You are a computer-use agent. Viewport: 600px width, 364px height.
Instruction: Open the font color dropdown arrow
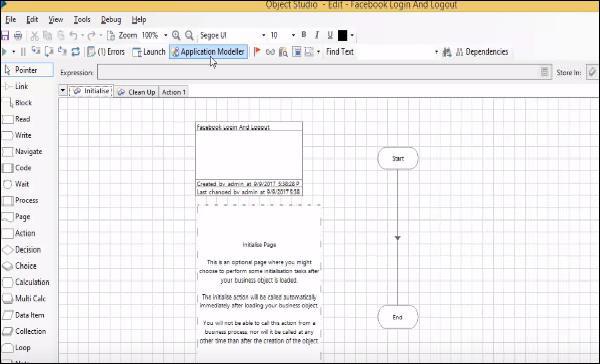pyautogui.click(x=352, y=36)
